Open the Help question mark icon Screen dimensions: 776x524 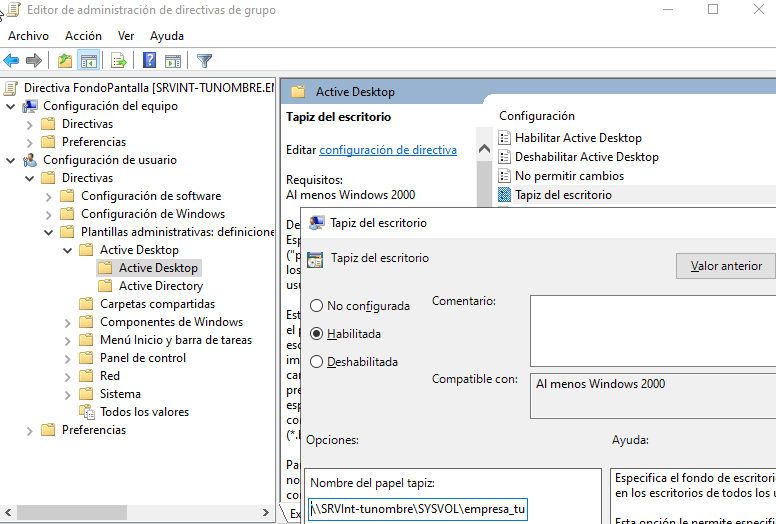(x=149, y=61)
